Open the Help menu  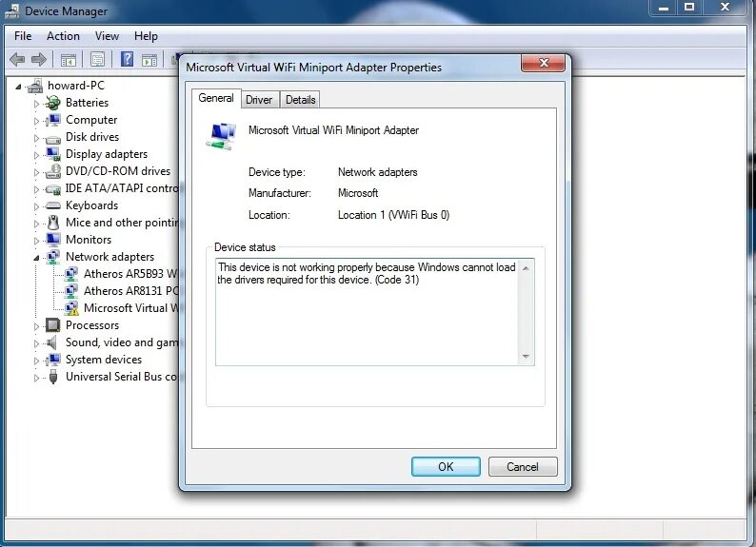coord(146,36)
